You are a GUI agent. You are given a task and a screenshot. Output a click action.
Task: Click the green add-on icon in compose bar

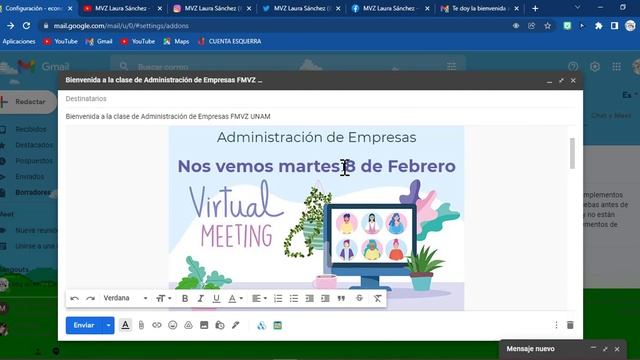click(x=278, y=325)
